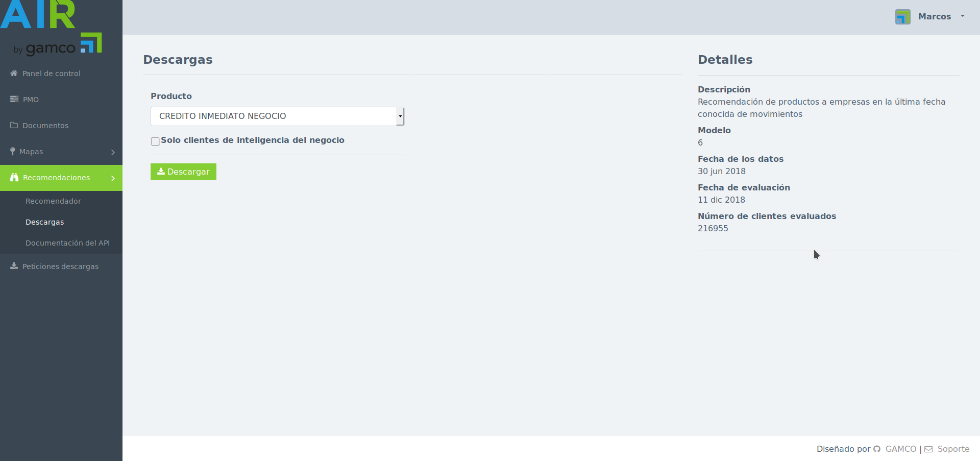The image size is (980, 461).
Task: Click the map pin icon beside Mapas
Action: (13, 151)
